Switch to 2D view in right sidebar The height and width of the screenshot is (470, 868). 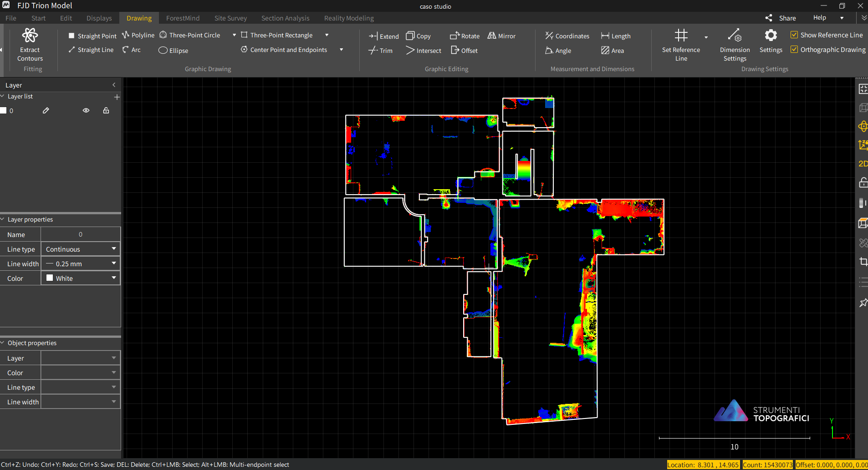click(863, 164)
